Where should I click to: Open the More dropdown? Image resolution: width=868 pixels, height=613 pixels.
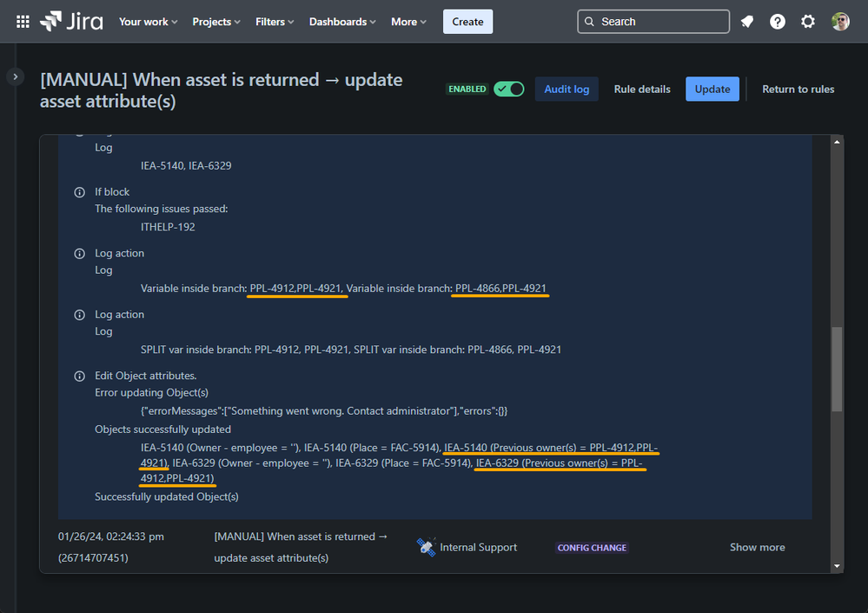coord(408,22)
